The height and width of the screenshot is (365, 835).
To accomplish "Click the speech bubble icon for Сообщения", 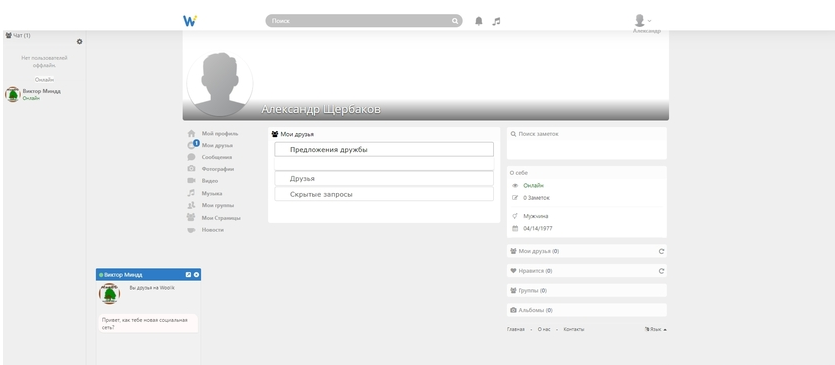I will [x=191, y=157].
